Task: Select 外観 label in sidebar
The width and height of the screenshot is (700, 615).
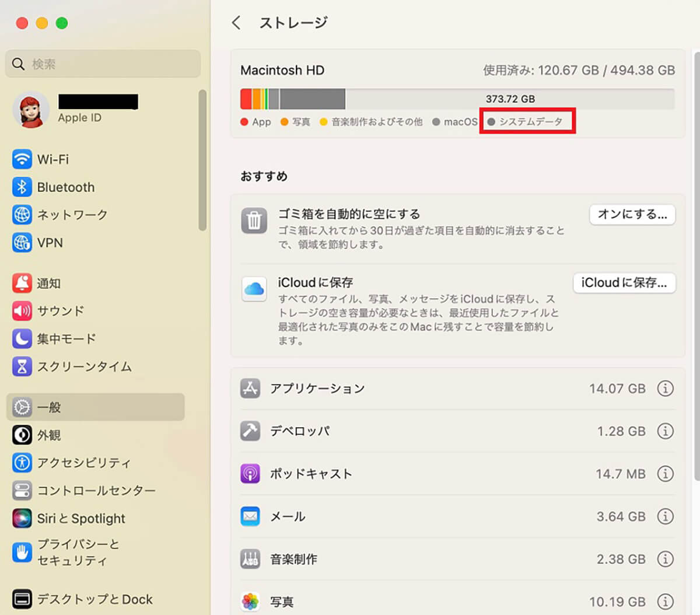Action: tap(49, 435)
